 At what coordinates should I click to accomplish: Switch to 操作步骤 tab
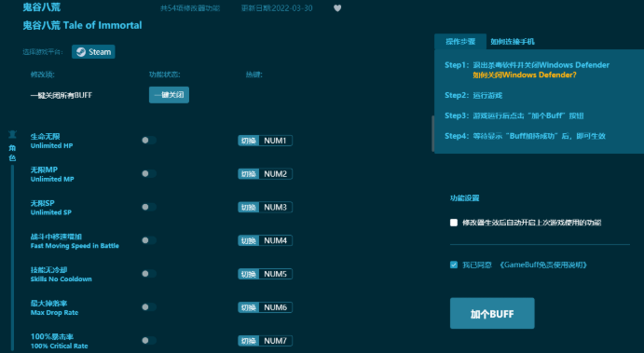(460, 42)
